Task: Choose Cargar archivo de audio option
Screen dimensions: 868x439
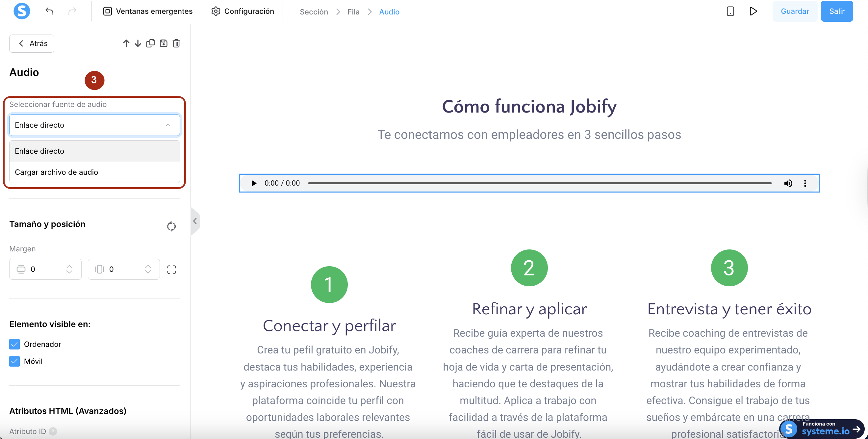Action: 56,172
